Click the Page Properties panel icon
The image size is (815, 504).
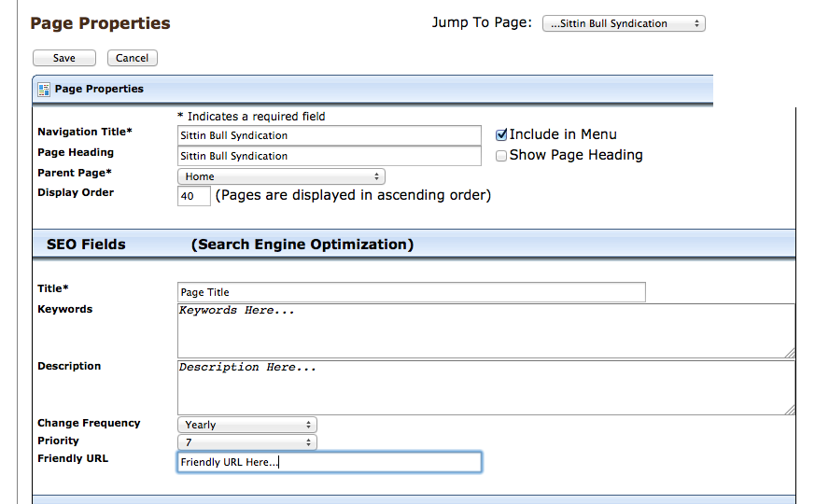[44, 90]
